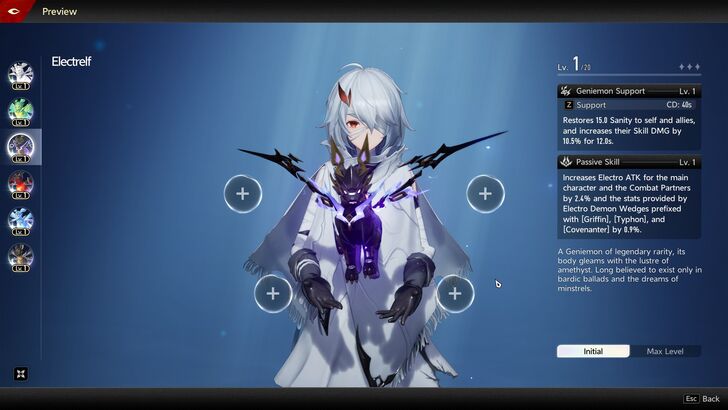728x410 pixels.
Task: Click the Geniemon Support skill header
Action: (x=629, y=90)
